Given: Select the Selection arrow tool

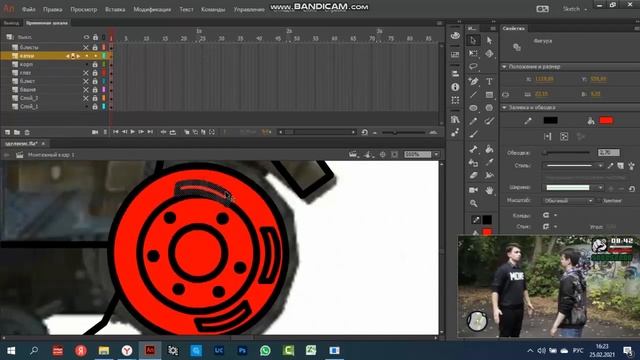Looking at the screenshot, I should click(x=473, y=40).
